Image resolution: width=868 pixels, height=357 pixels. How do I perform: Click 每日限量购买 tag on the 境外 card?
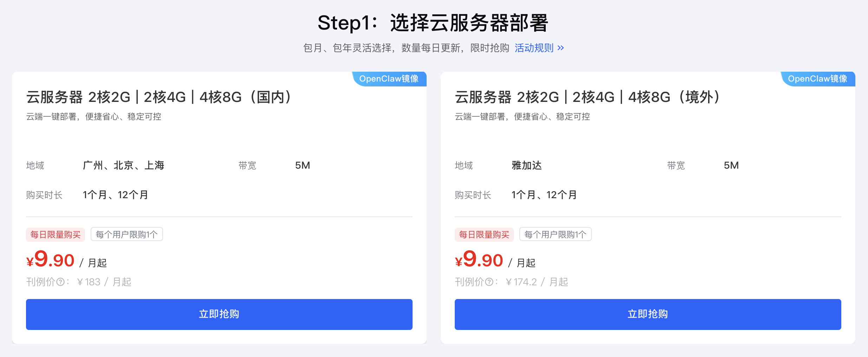pyautogui.click(x=484, y=234)
